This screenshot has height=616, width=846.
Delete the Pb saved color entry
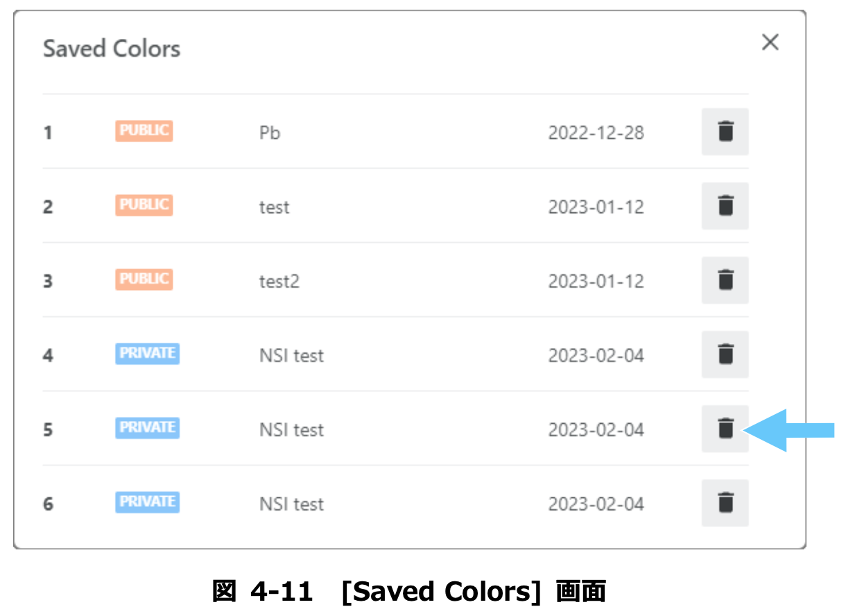[725, 131]
